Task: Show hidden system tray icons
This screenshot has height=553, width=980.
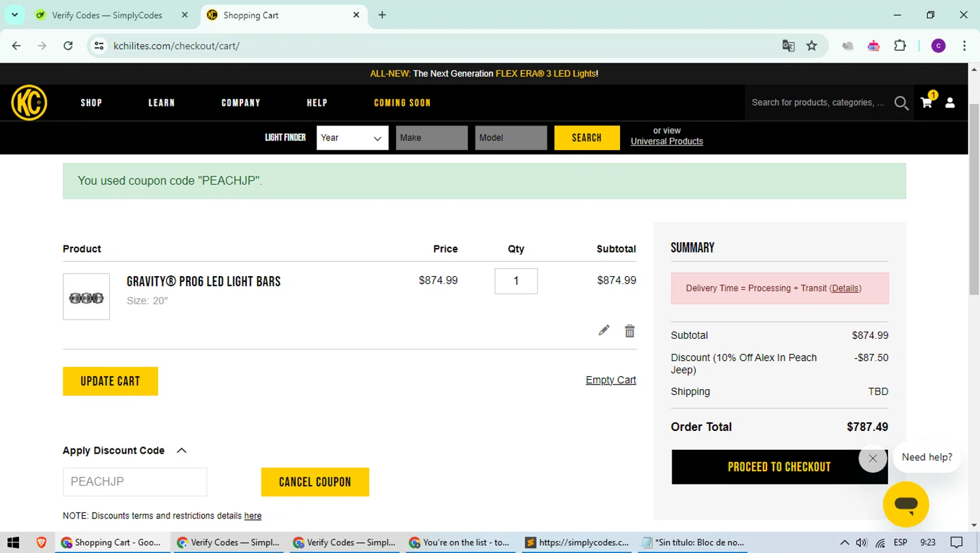Action: coord(844,543)
